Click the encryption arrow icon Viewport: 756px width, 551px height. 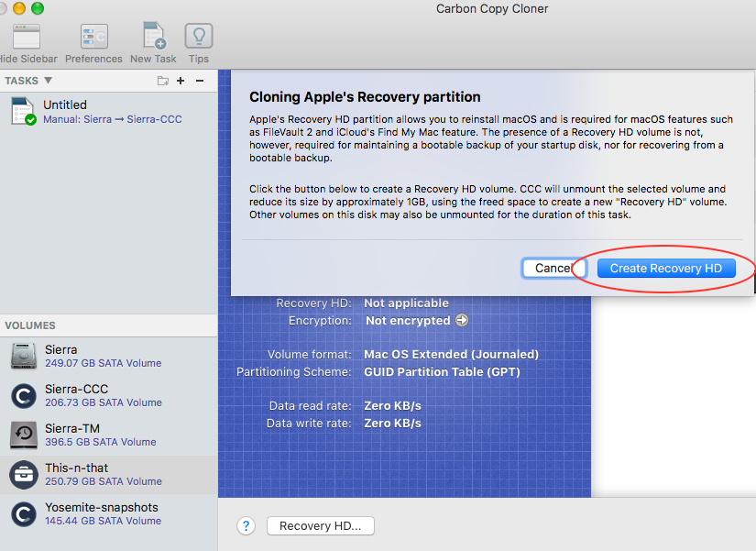[x=462, y=320]
